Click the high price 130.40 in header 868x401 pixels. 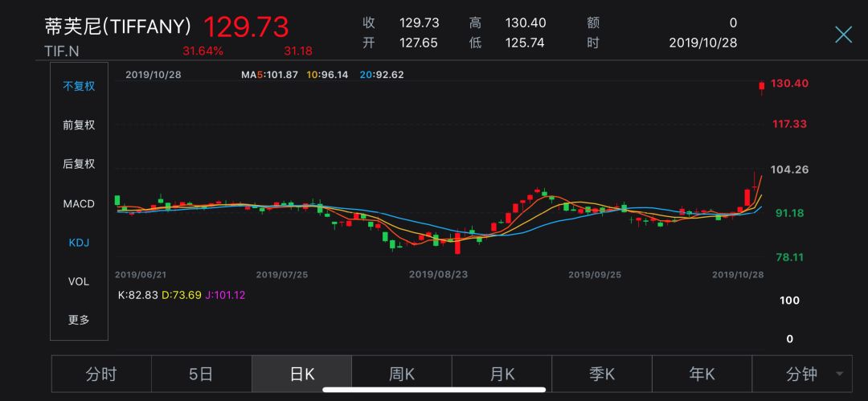pos(526,23)
